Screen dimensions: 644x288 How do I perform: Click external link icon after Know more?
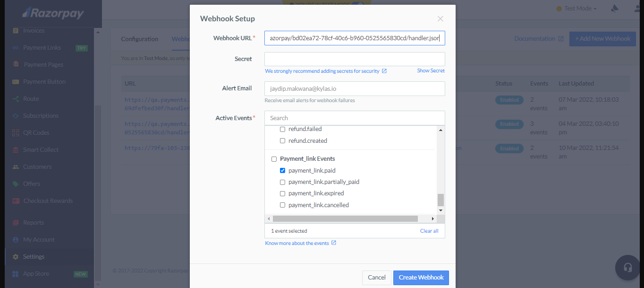pos(334,243)
